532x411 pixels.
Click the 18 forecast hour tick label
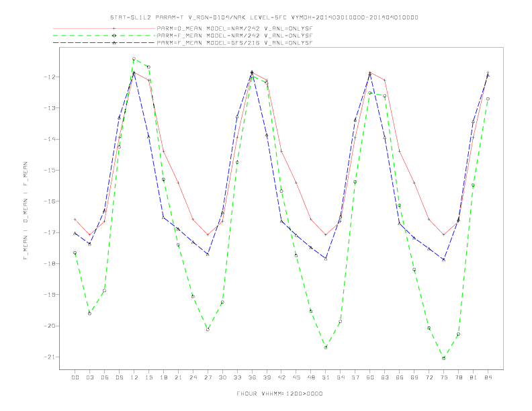[x=163, y=377]
